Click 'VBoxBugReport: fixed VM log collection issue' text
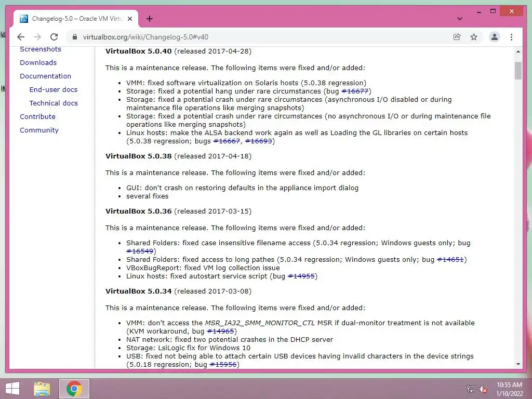Viewport: 532px width, 399px height. click(x=203, y=268)
